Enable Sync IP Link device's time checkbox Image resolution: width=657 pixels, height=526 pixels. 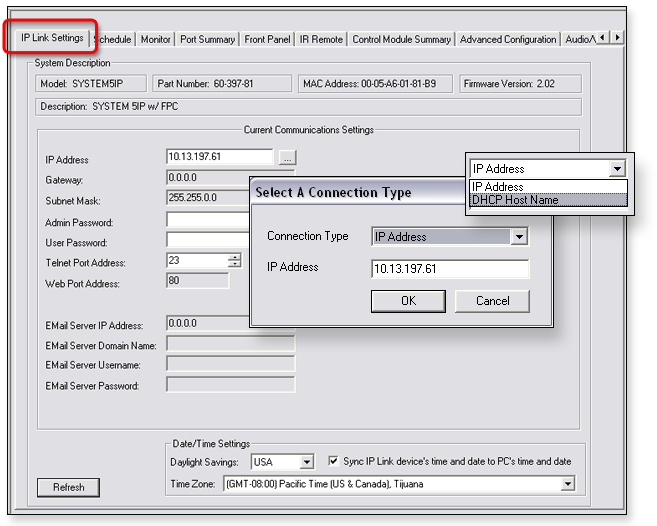334,462
